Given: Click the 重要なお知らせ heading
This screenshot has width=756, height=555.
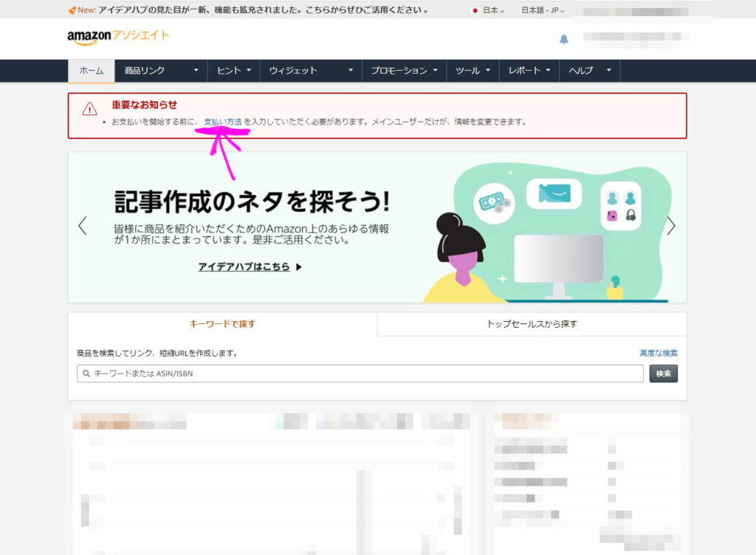Looking at the screenshot, I should click(144, 105).
